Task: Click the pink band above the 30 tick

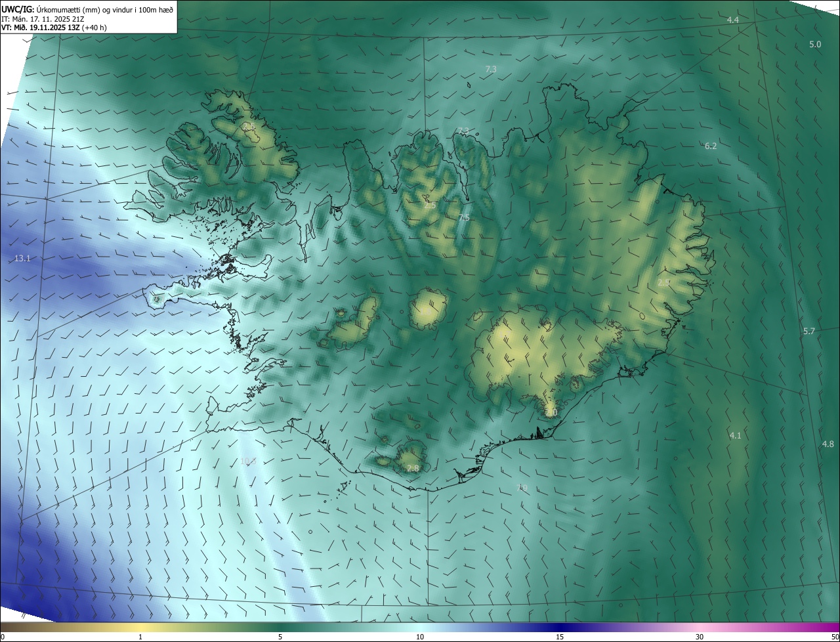Action: tap(700, 628)
